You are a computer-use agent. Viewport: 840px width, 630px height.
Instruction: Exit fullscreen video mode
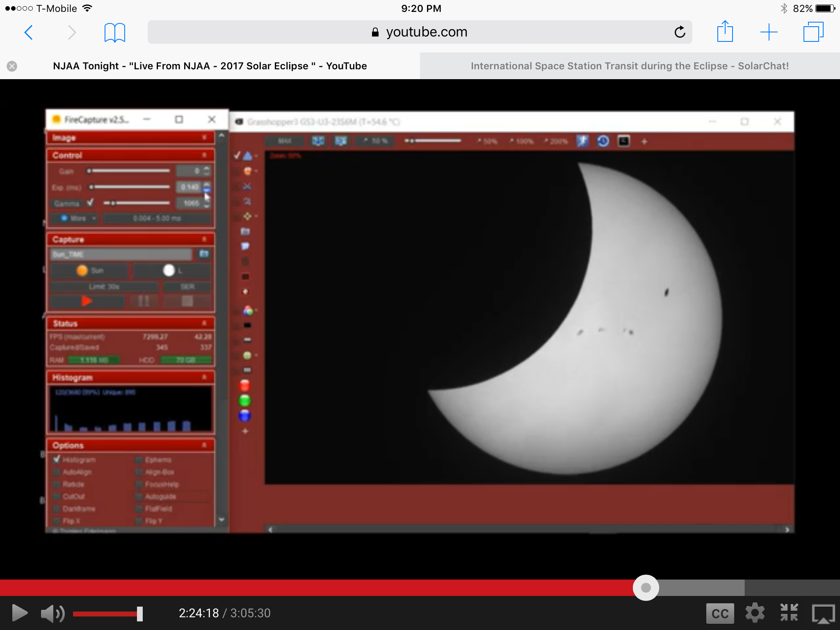pos(789,612)
